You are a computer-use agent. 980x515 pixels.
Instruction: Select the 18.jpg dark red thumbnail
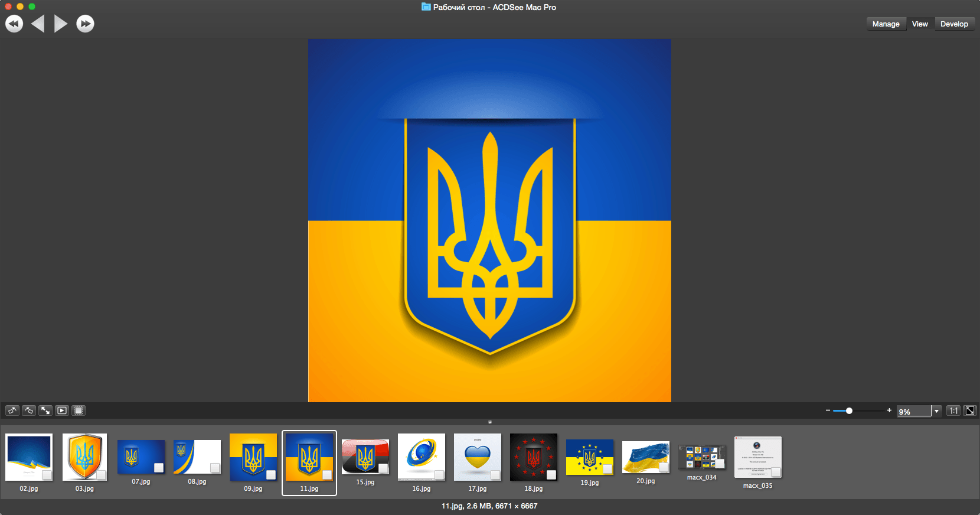(x=534, y=457)
